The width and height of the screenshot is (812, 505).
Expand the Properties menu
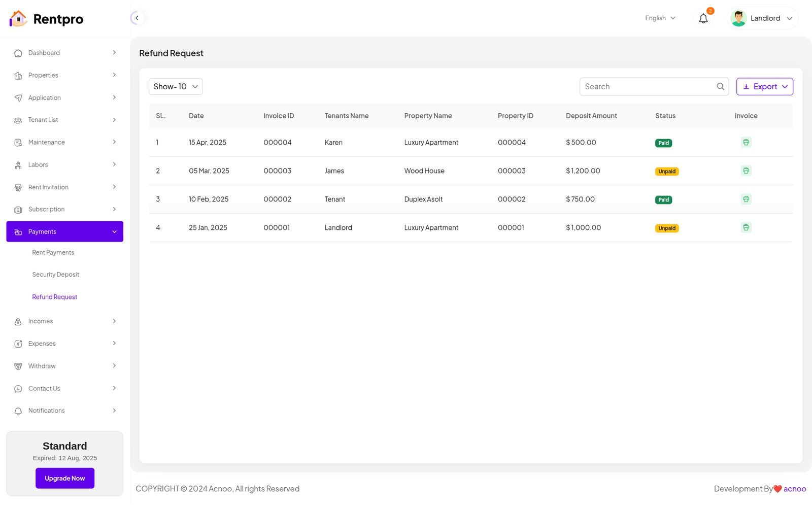point(65,76)
